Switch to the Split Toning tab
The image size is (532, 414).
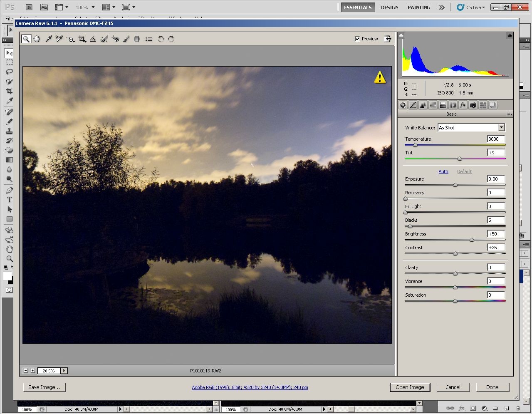pos(443,105)
